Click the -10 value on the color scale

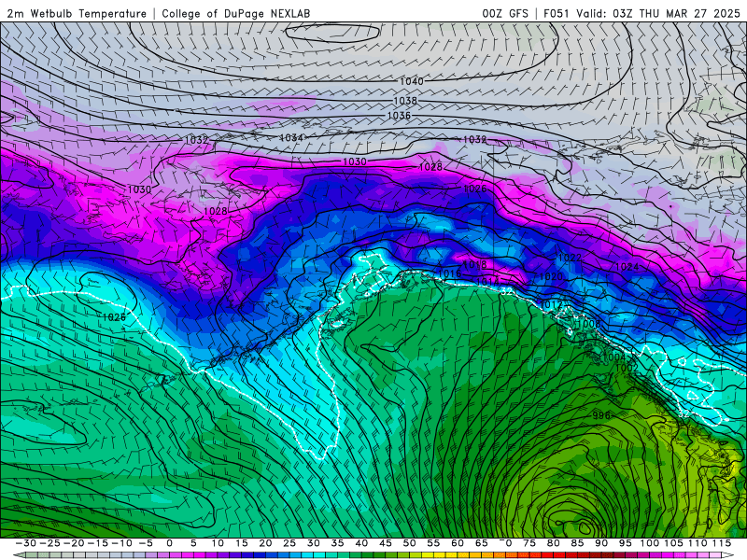click(121, 543)
